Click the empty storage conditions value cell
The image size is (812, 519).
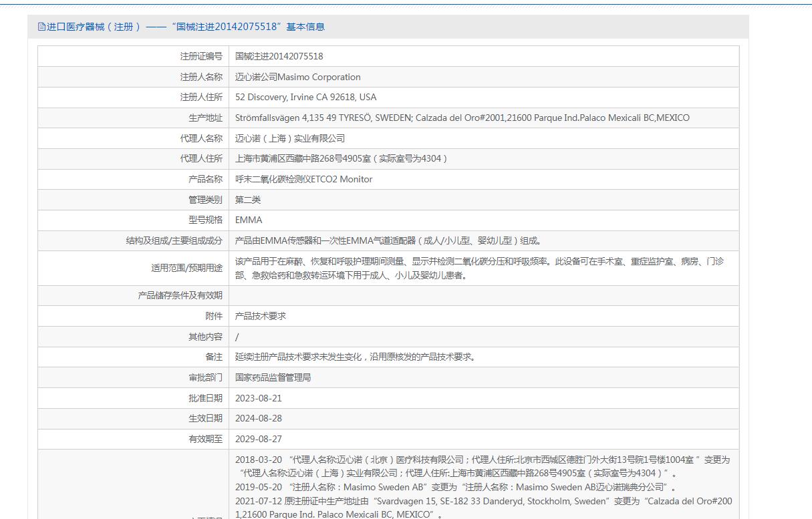coord(483,295)
